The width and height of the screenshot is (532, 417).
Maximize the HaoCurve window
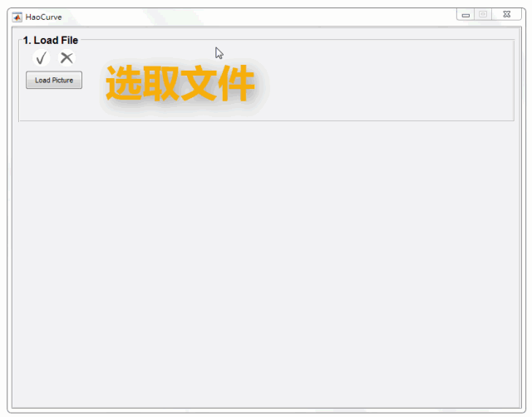[x=483, y=15]
